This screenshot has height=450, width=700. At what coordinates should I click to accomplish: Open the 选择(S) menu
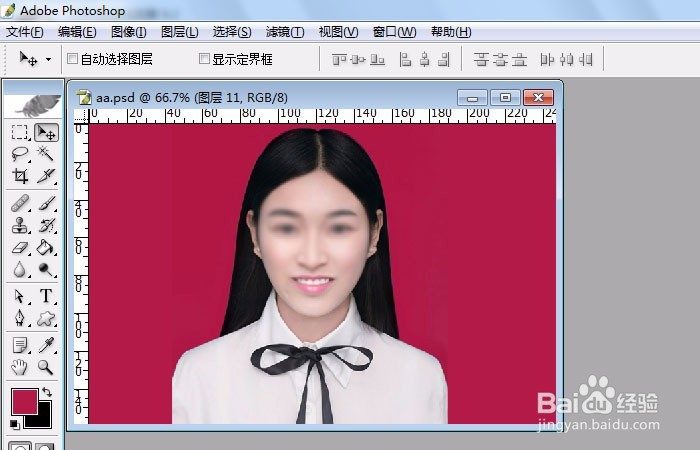[232, 32]
